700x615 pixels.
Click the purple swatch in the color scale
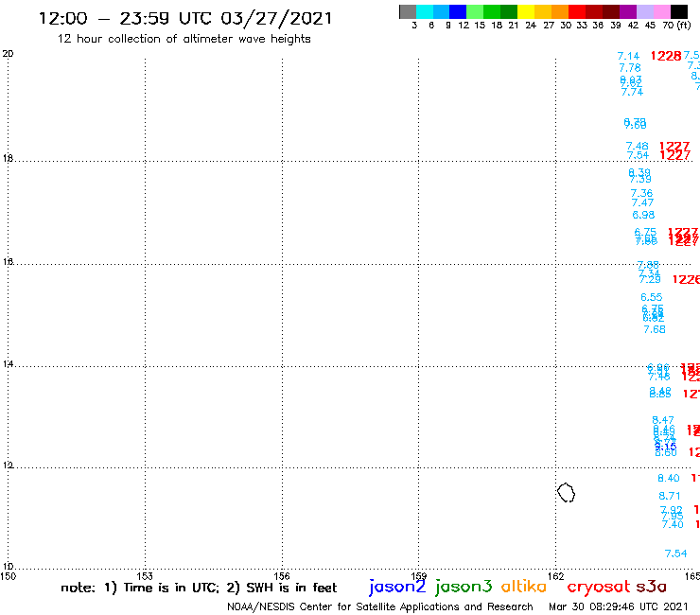628,11
